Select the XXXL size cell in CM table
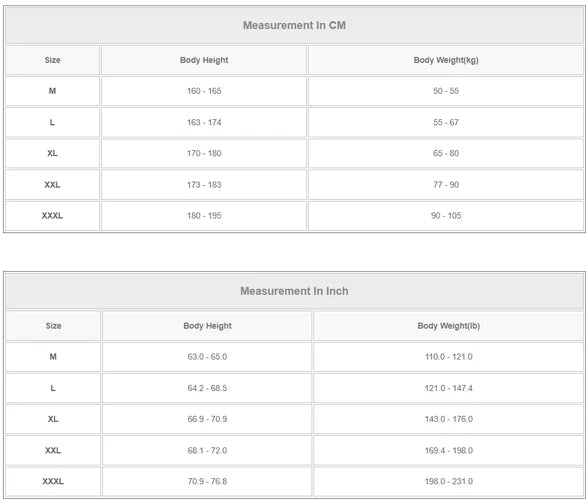This screenshot has width=587, height=500. [x=52, y=216]
